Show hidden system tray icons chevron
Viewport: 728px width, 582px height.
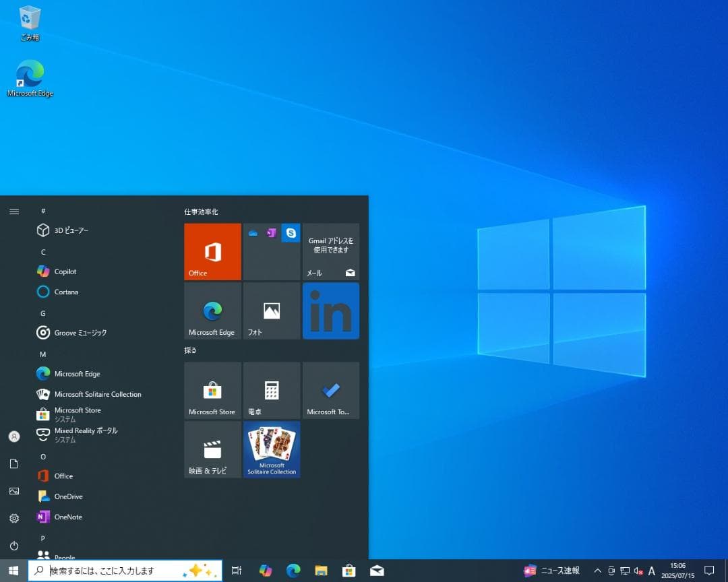597,571
